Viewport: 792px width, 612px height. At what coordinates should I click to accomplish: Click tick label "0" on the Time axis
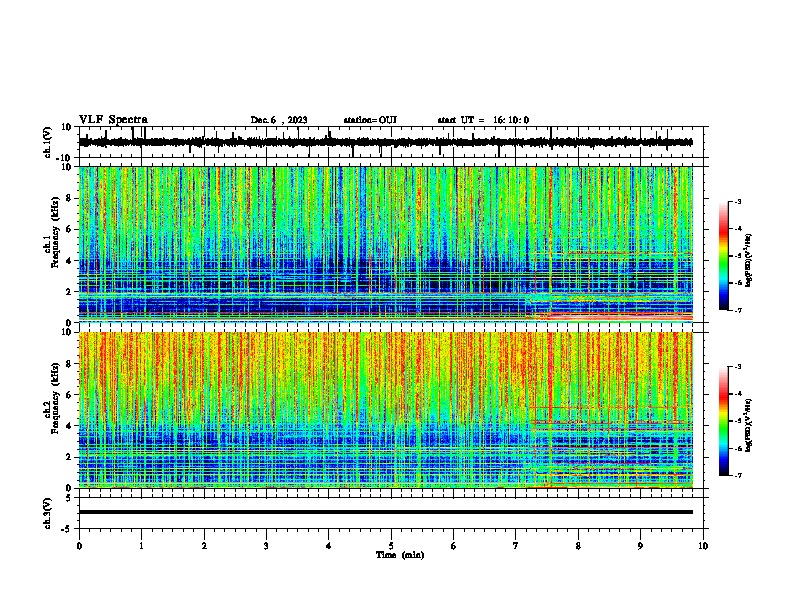coord(79,546)
